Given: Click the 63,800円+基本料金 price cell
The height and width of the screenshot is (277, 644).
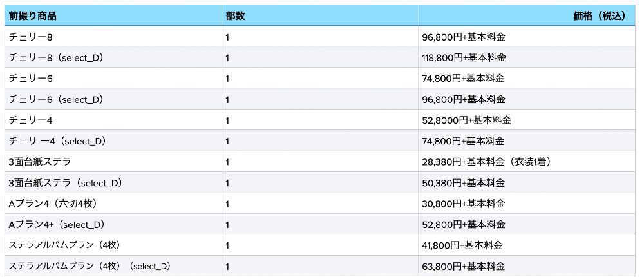Looking at the screenshot, I should [x=464, y=266].
